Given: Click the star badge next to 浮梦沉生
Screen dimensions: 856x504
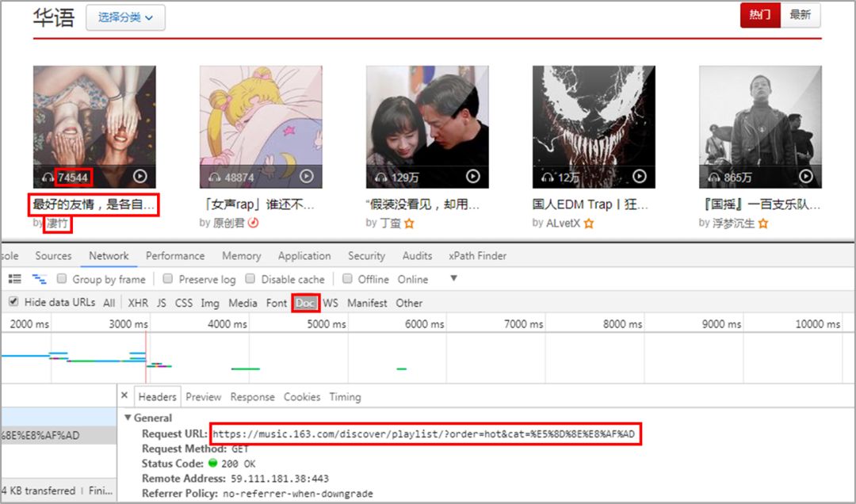Looking at the screenshot, I should click(763, 223).
